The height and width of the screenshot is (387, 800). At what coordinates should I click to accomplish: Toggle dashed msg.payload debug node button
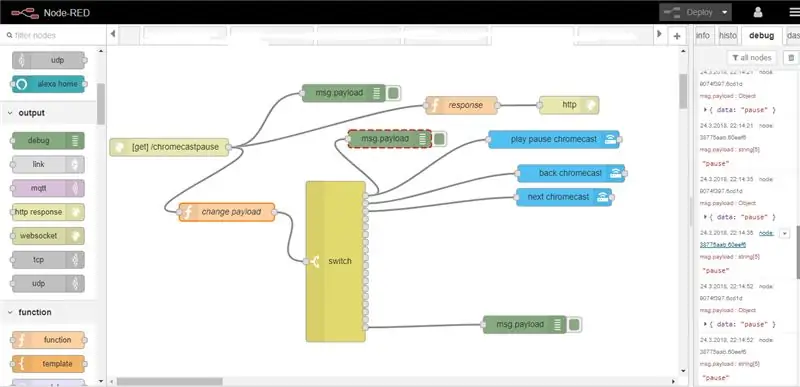tap(439, 139)
